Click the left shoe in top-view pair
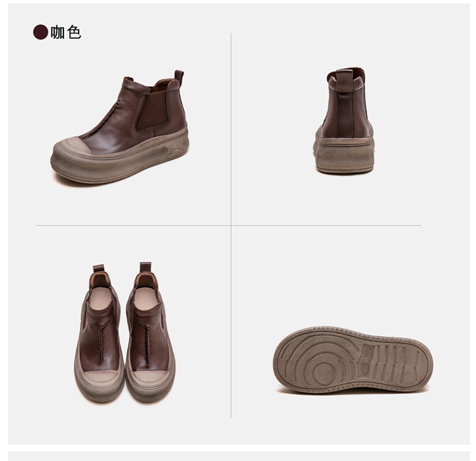Viewport: 476px width, 461px height. [99, 333]
